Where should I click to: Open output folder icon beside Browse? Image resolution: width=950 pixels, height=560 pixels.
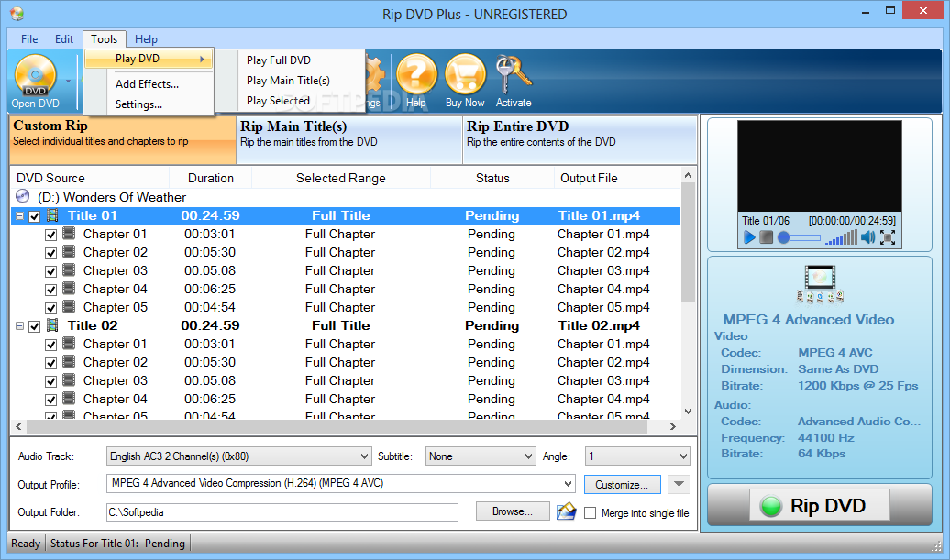tap(566, 511)
